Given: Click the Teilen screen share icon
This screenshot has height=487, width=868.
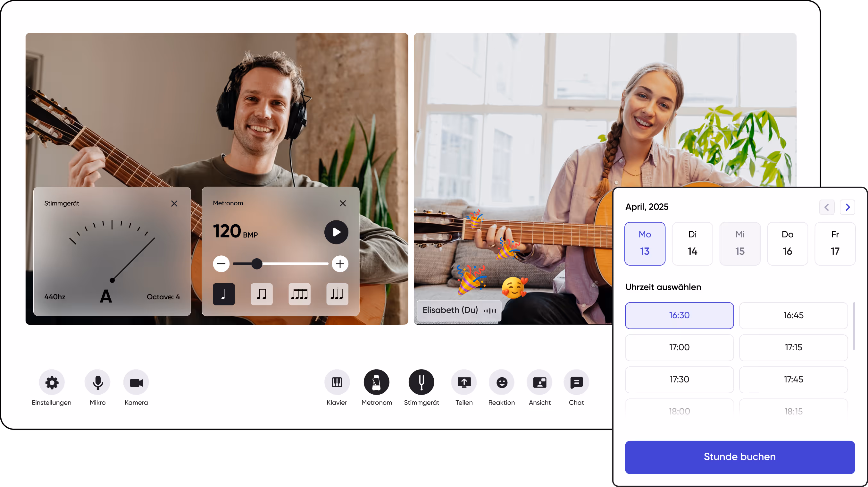Looking at the screenshot, I should [464, 382].
